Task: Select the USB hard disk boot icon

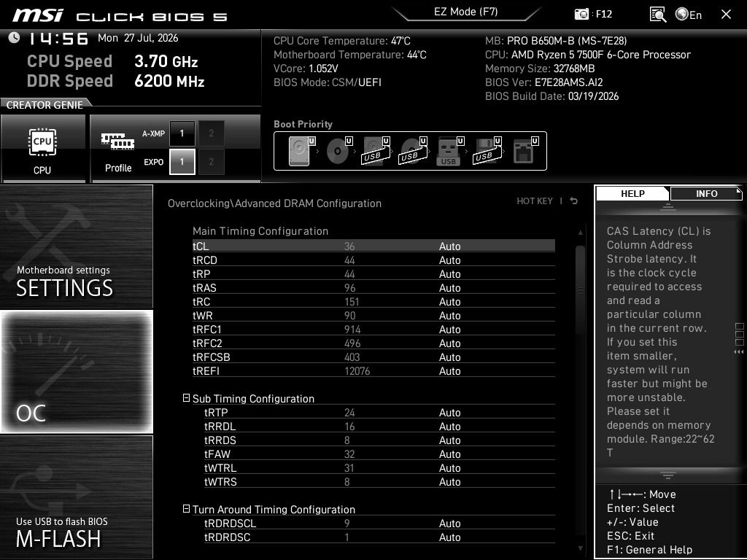Action: [x=376, y=151]
